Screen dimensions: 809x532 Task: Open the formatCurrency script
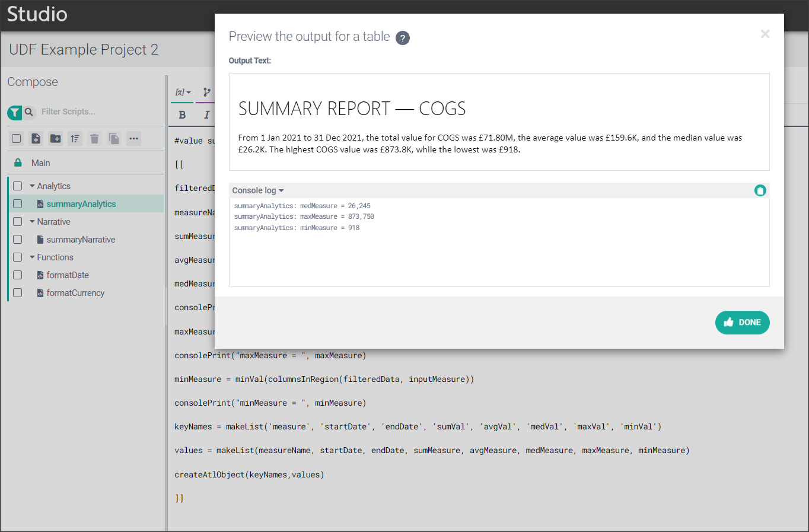point(75,293)
